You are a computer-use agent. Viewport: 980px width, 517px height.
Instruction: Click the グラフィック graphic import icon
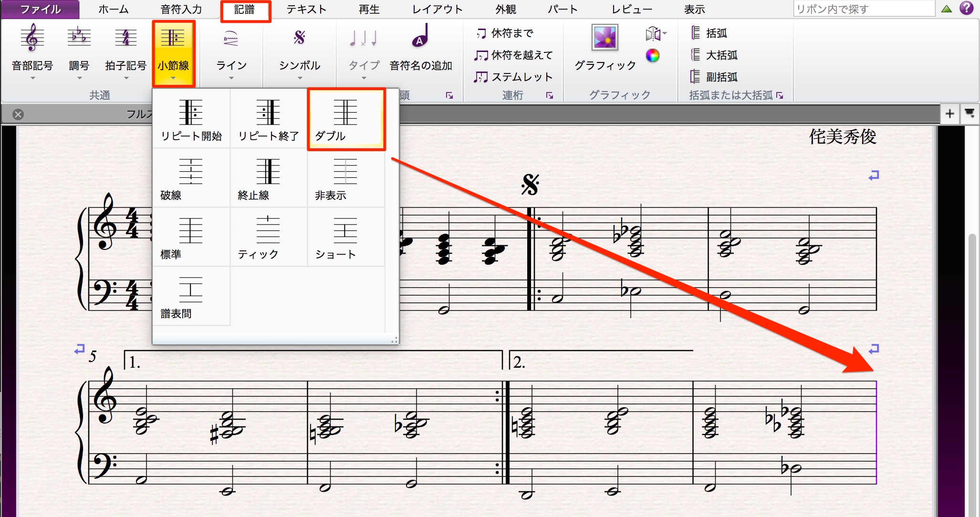pyautogui.click(x=605, y=37)
